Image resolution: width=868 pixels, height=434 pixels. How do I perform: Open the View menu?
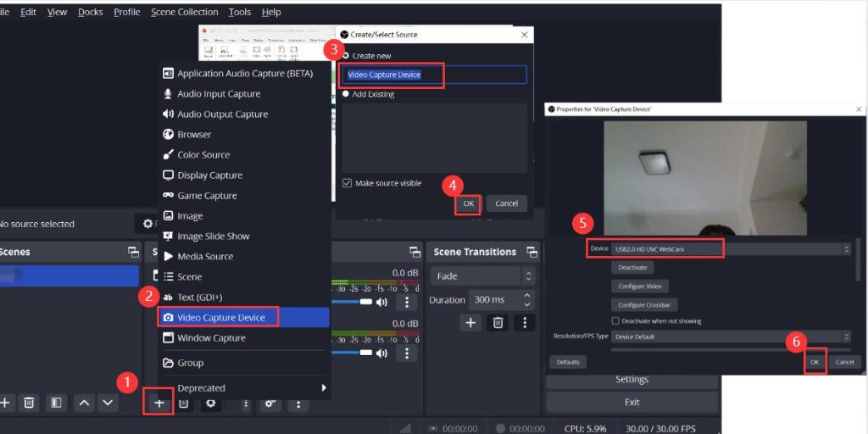(57, 12)
